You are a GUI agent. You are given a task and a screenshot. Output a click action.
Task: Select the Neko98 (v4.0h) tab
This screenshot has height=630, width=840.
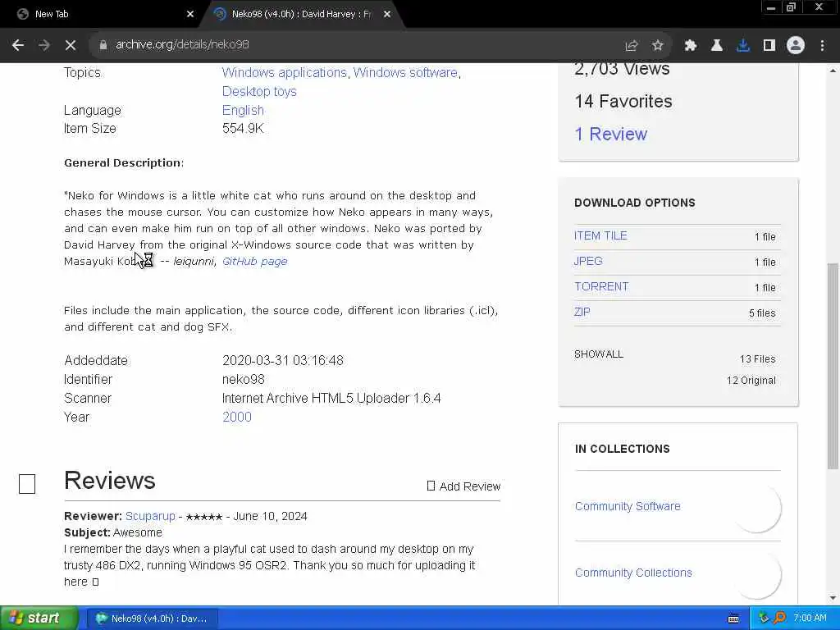pyautogui.click(x=301, y=14)
